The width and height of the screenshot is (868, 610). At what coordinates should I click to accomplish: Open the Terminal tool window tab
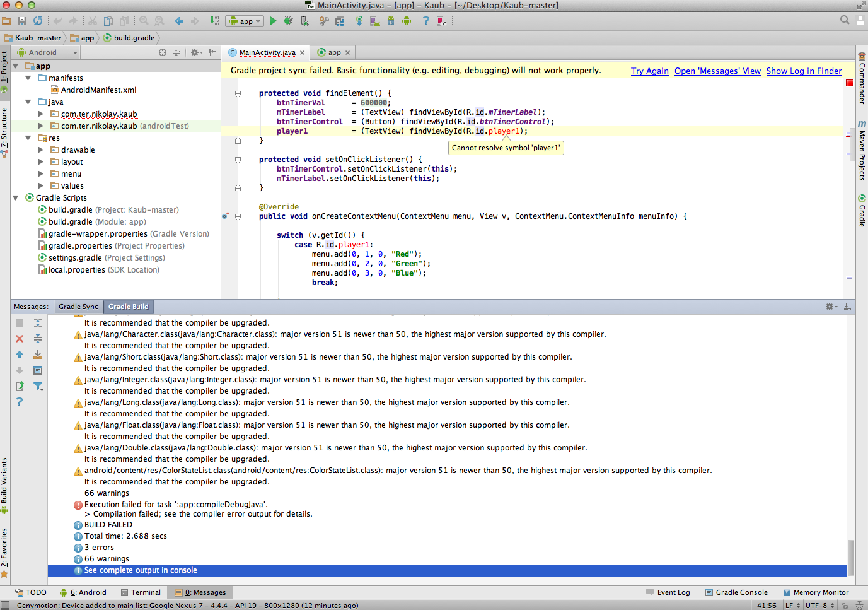(140, 592)
